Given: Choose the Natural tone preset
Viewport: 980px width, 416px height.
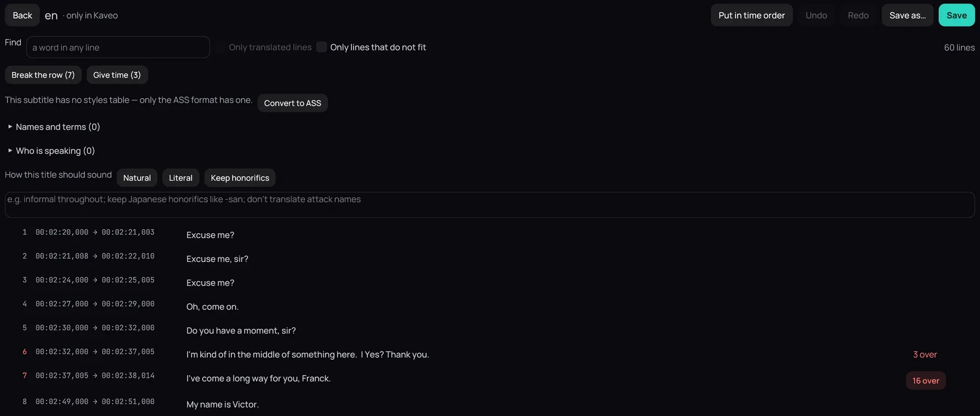Looking at the screenshot, I should pos(137,178).
